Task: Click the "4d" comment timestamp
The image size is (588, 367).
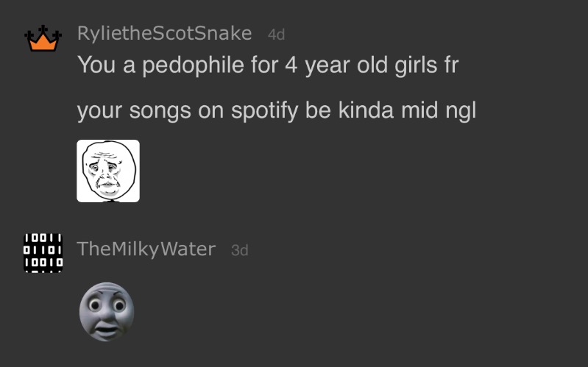Action: click(x=276, y=35)
